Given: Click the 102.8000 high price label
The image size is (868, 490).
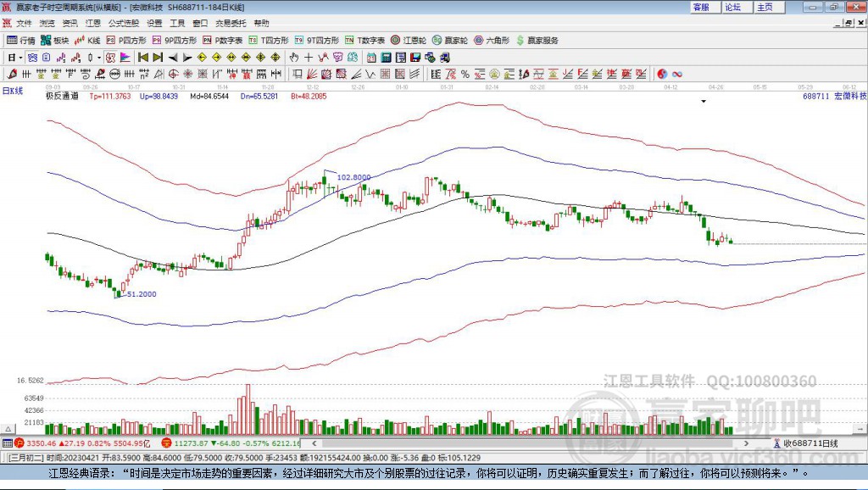Looking at the screenshot, I should (x=353, y=177).
